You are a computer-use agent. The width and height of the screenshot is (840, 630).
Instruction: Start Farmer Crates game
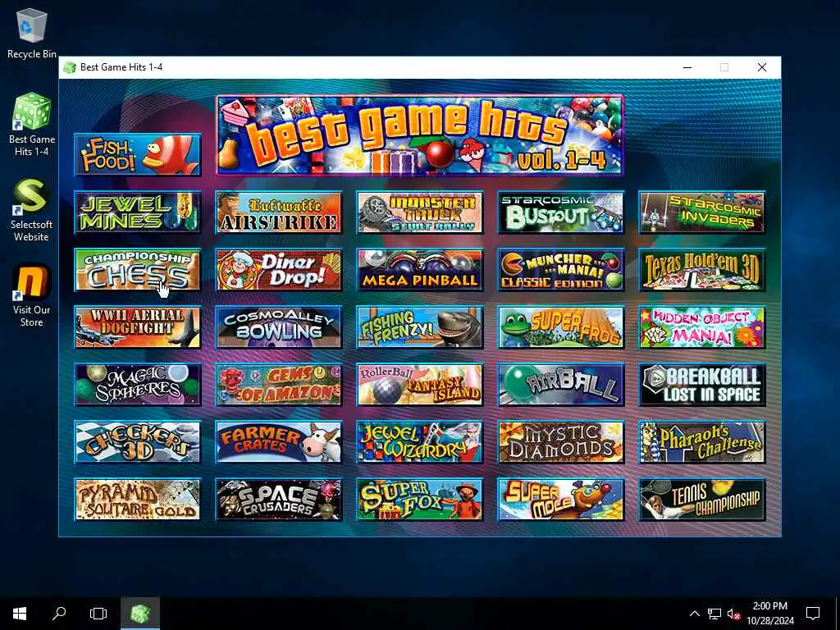(279, 442)
